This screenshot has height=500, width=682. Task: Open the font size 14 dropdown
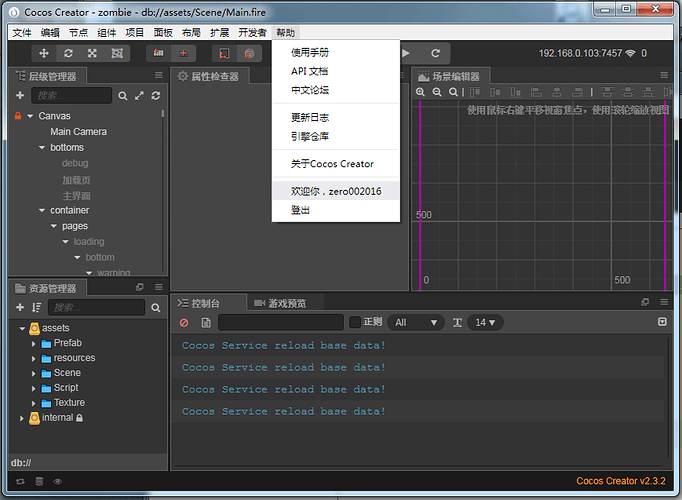point(485,322)
